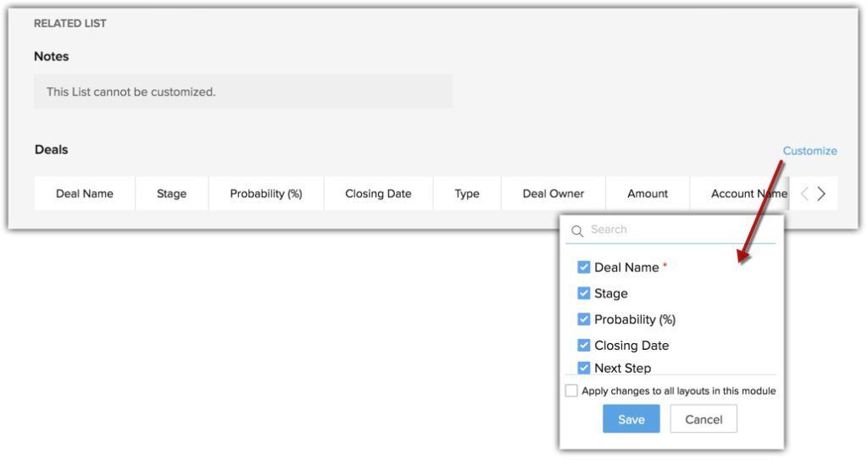The image size is (868, 460).
Task: Cancel the column customization
Action: pyautogui.click(x=704, y=419)
